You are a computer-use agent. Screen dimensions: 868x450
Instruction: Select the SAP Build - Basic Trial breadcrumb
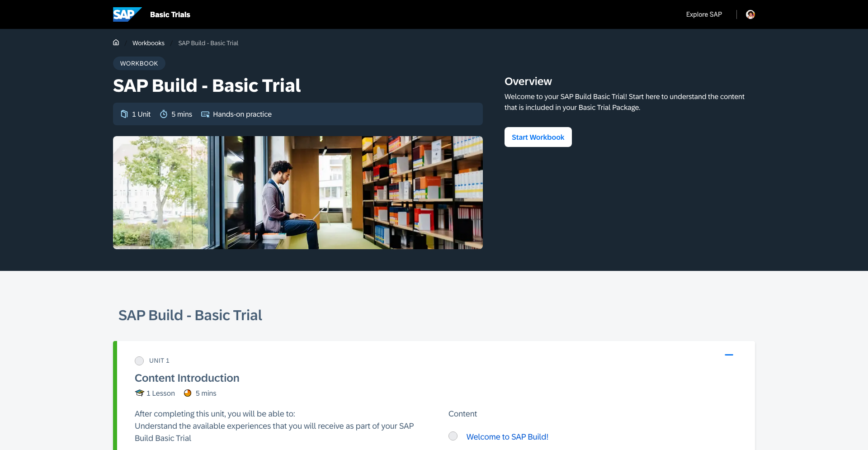208,43
